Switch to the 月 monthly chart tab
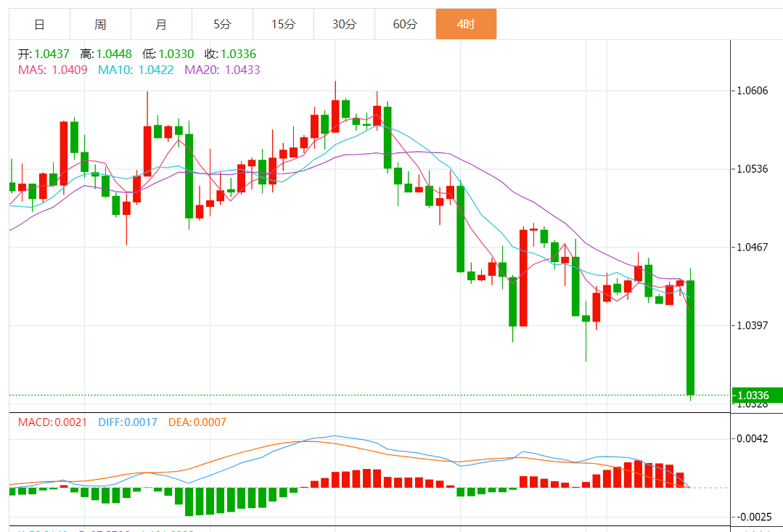 click(x=161, y=24)
